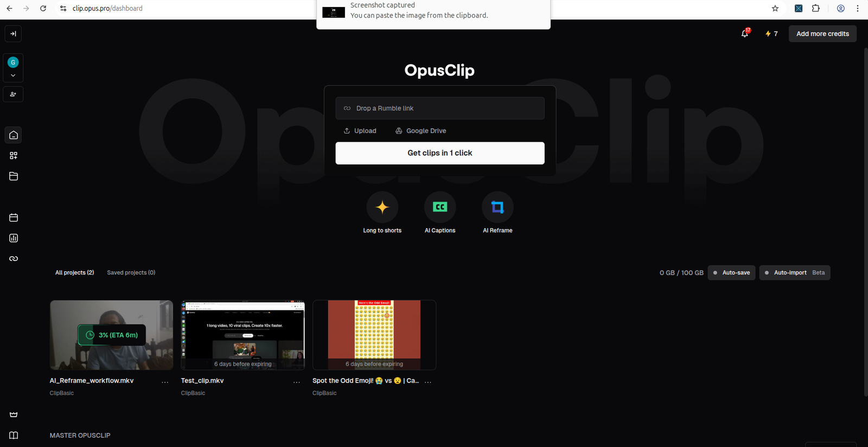Switch to All projects (2) tab

tap(74, 273)
